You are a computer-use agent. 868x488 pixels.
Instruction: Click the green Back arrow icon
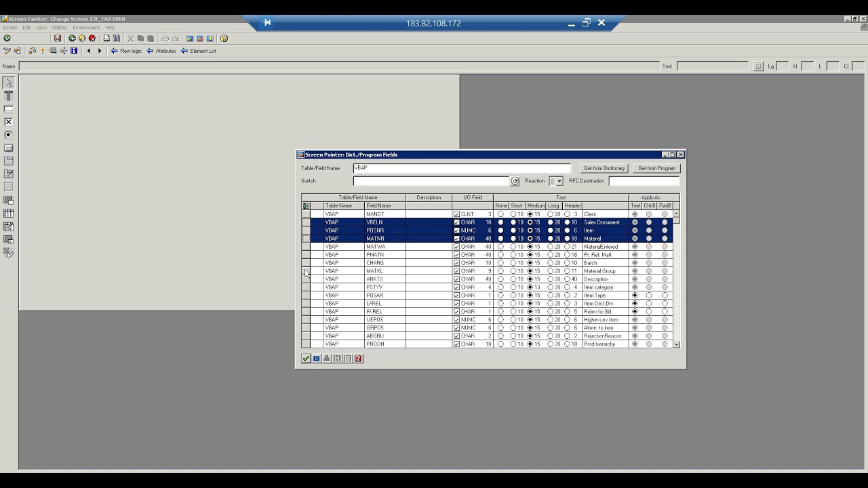[72, 39]
